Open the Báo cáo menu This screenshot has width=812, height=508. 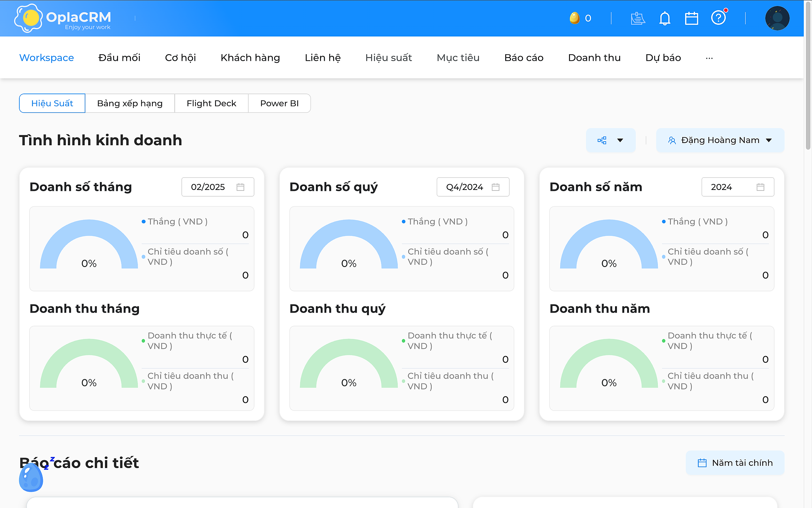coord(524,58)
